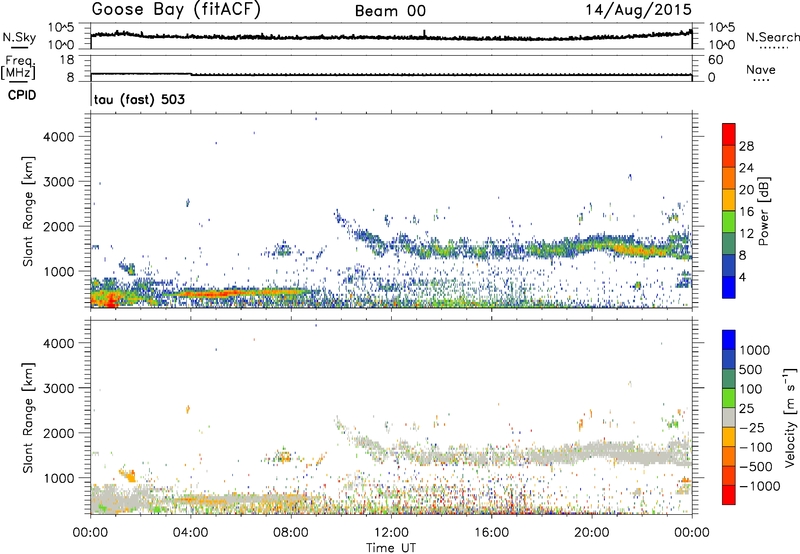
Task: Click the Velocity [m s-1] colorbar title
Action: point(790,417)
